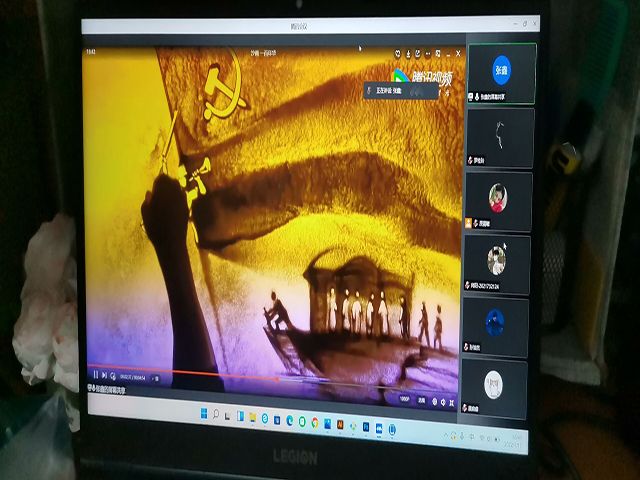Viewport: 640px width, 480px height.
Task: Open the more options dots in player
Action: [428, 53]
